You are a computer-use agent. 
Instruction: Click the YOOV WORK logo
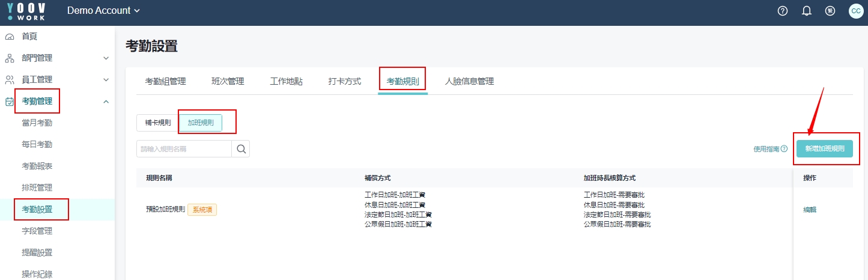[26, 11]
